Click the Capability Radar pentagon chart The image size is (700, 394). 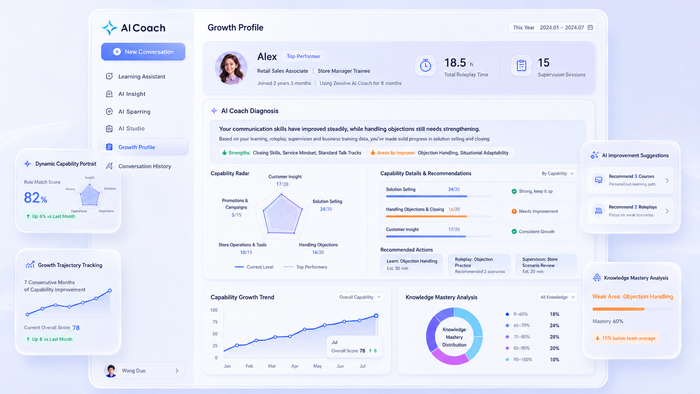(281, 215)
